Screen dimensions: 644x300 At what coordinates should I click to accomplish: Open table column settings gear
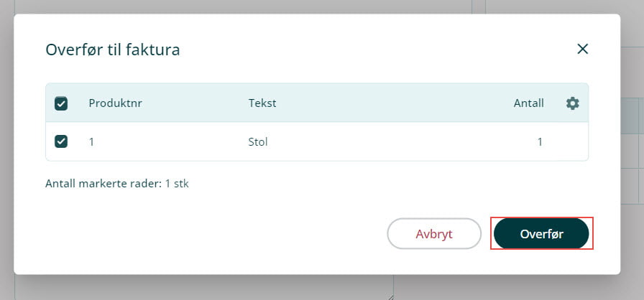(x=572, y=103)
